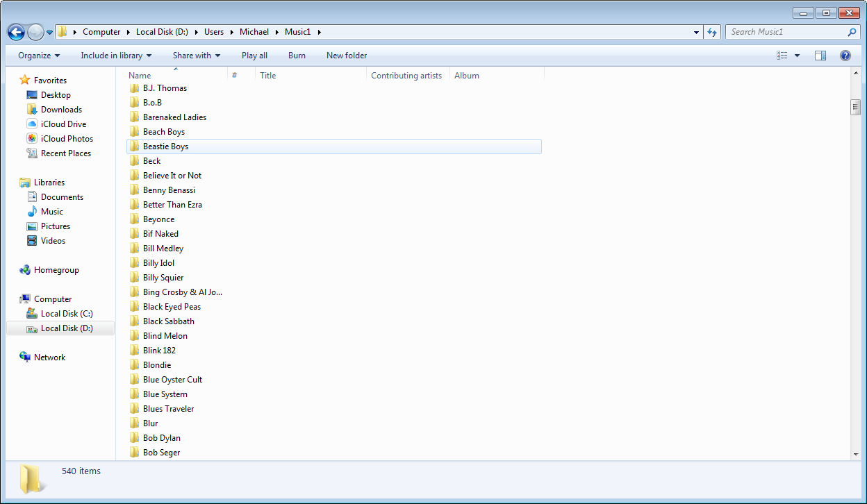Select the Beyonce folder icon
867x504 pixels.
135,219
